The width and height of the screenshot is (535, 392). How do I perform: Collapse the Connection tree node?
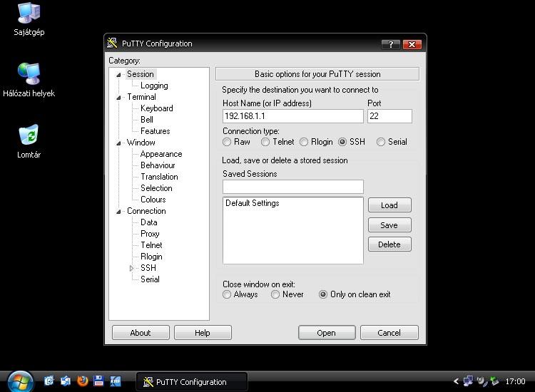coord(118,212)
